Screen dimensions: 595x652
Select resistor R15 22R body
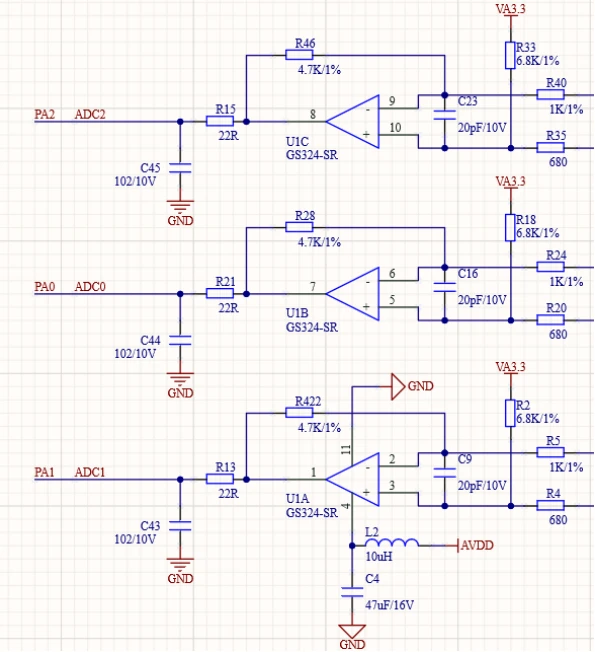[x=220, y=121]
